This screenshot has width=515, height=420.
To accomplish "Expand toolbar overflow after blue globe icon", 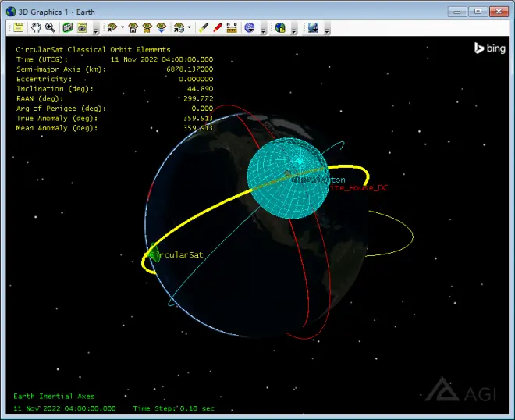I will 263,29.
